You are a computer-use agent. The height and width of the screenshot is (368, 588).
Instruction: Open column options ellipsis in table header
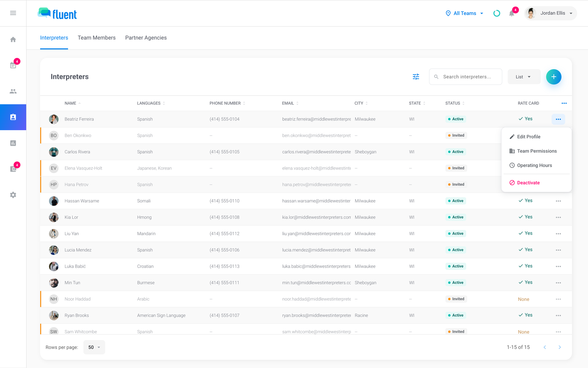[x=564, y=103]
